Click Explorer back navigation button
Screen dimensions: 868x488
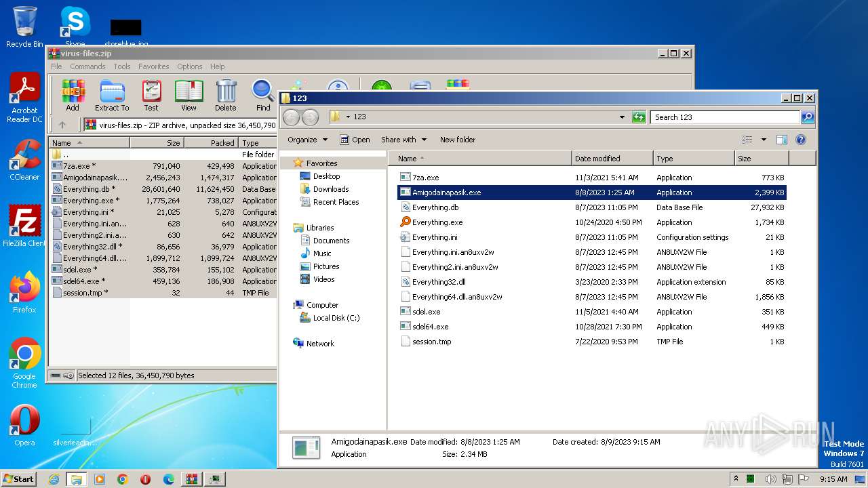(292, 117)
